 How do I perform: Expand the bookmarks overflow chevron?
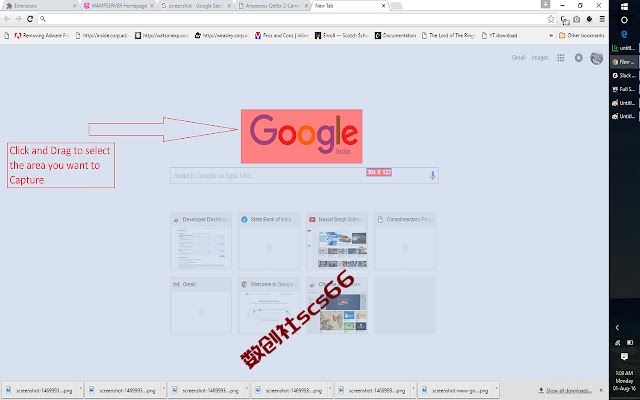click(551, 36)
